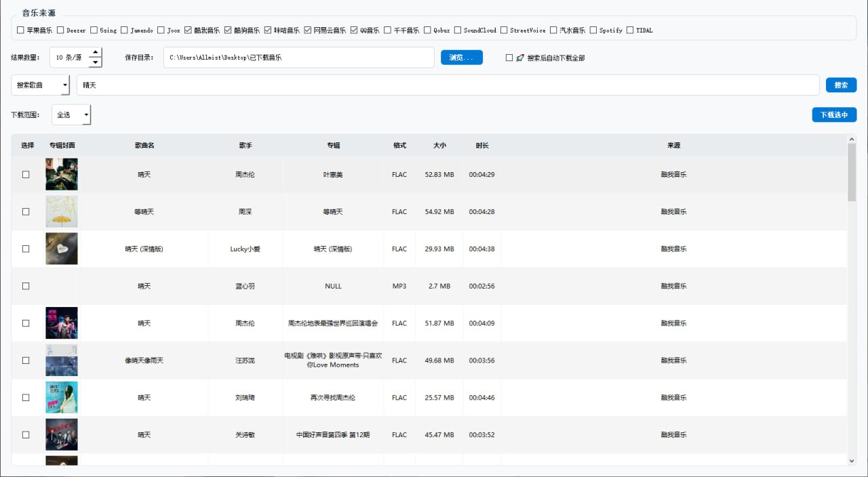Increase result count with up arrow
This screenshot has height=477, width=868.
tap(95, 52)
